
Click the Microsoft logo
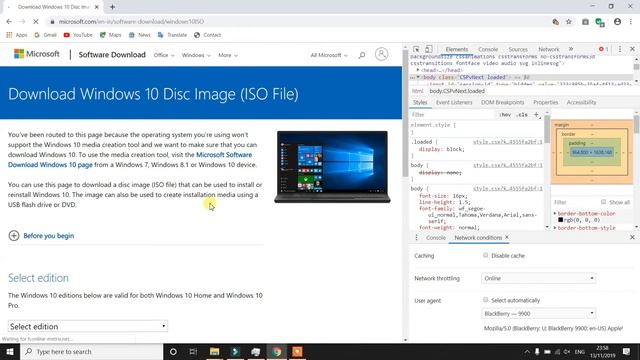coord(37,54)
